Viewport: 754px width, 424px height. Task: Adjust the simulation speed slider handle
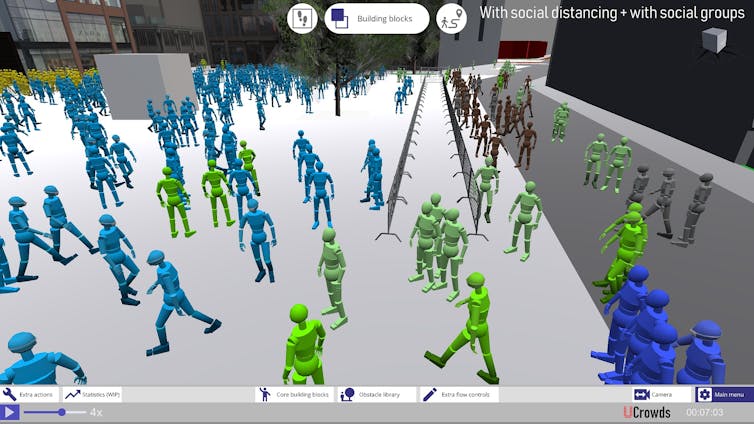pos(62,412)
